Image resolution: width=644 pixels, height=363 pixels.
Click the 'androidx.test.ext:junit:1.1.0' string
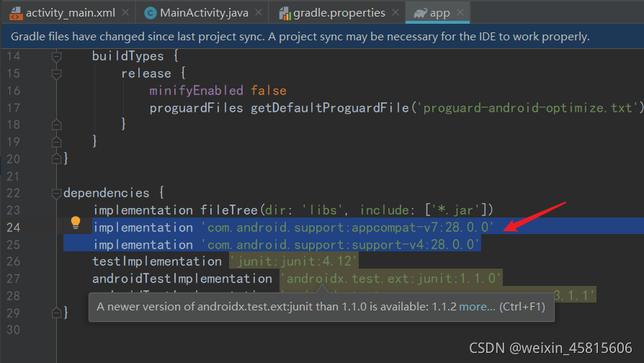pyautogui.click(x=391, y=279)
